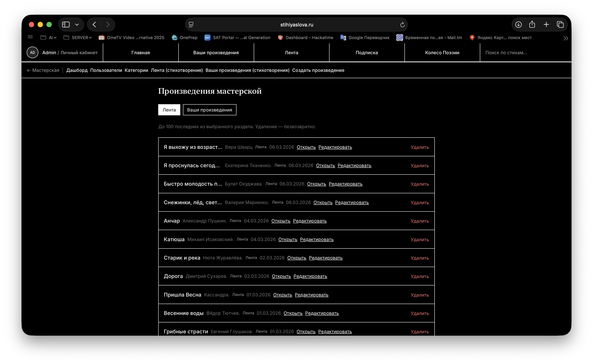Reload the page with the refresh icon
The height and width of the screenshot is (364, 593).
[x=402, y=25]
